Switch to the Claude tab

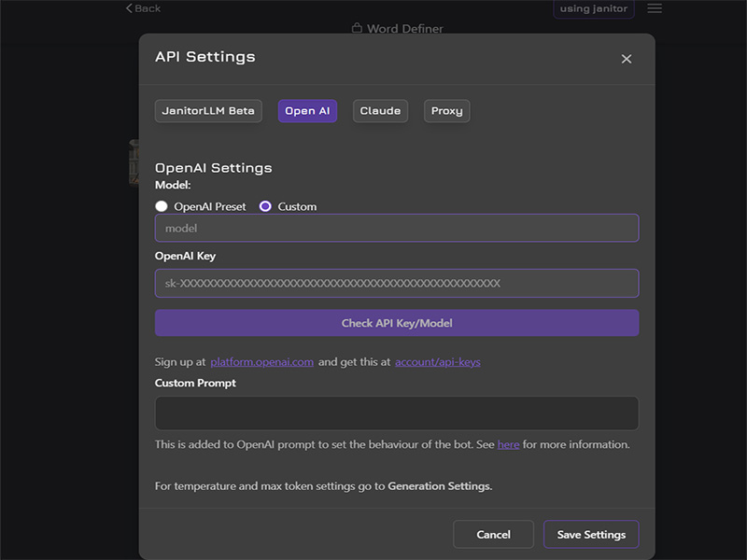pos(380,111)
